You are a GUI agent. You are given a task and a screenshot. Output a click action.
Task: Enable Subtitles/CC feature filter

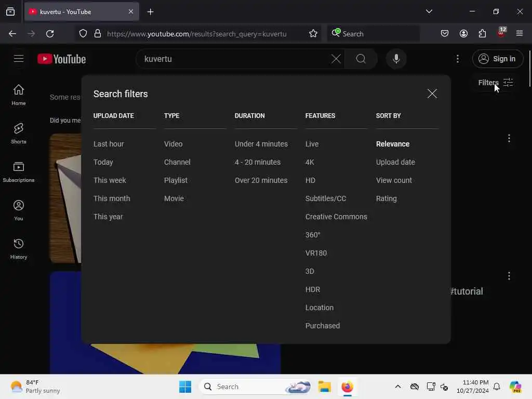pos(325,198)
